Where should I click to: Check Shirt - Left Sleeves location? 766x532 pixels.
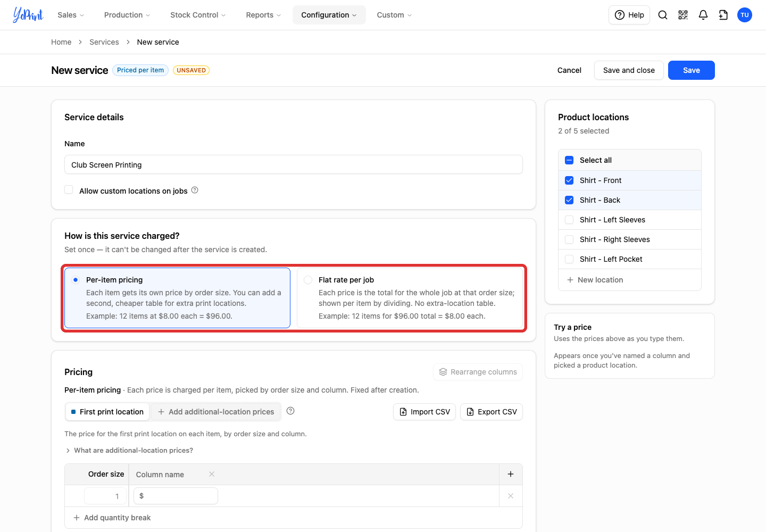(569, 220)
